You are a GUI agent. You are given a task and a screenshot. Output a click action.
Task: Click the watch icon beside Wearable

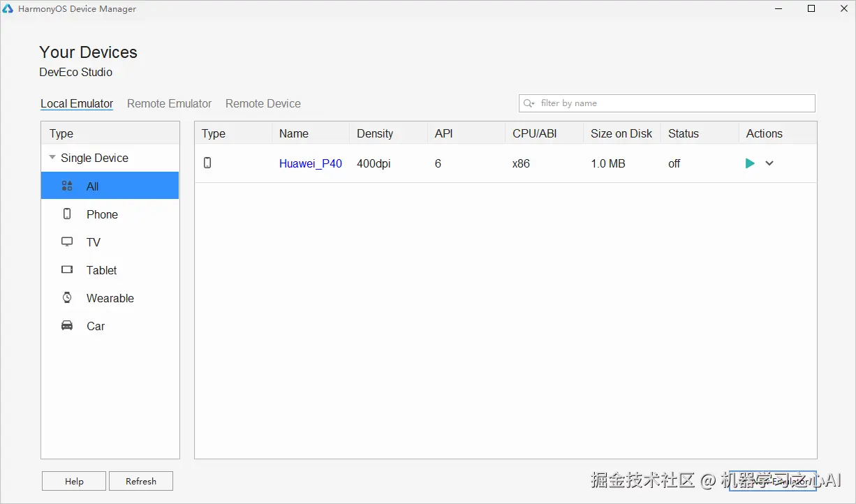tap(67, 297)
